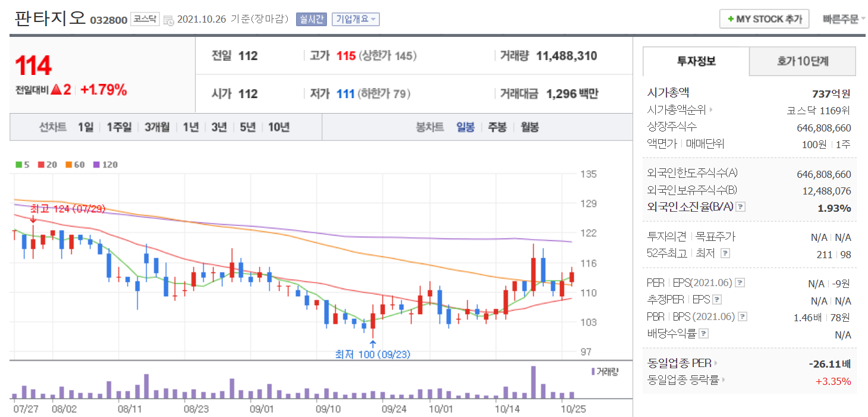
Task: Click the arrow next to 동일업종 PER
Action: [x=715, y=363]
